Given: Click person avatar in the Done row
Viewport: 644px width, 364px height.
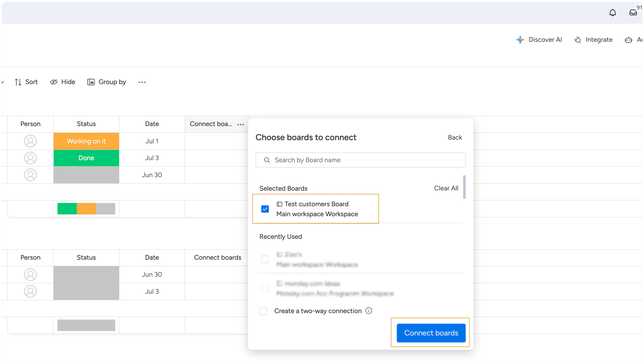Looking at the screenshot, I should 30,158.
